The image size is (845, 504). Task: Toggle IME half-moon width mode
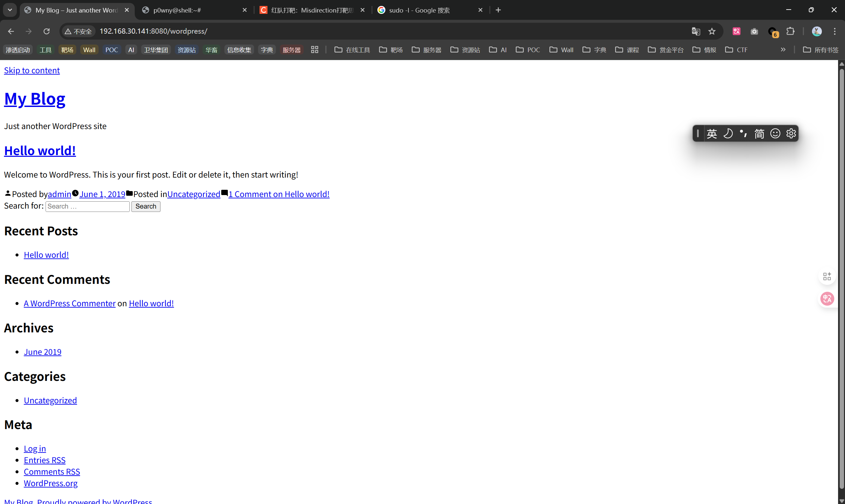pyautogui.click(x=728, y=133)
